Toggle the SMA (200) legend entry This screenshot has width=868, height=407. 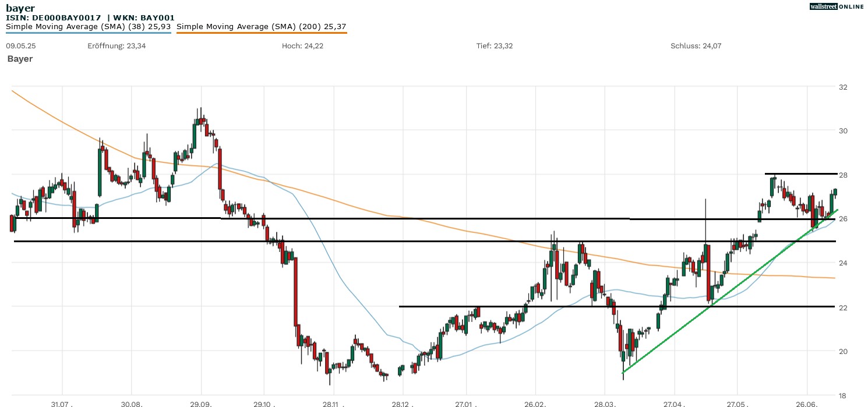[x=261, y=26]
